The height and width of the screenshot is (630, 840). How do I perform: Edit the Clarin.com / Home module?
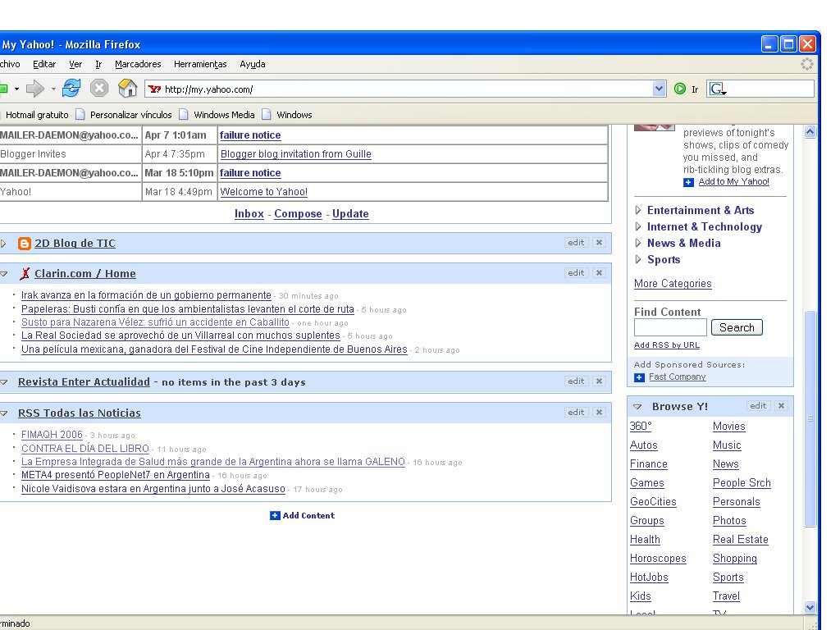click(x=576, y=273)
